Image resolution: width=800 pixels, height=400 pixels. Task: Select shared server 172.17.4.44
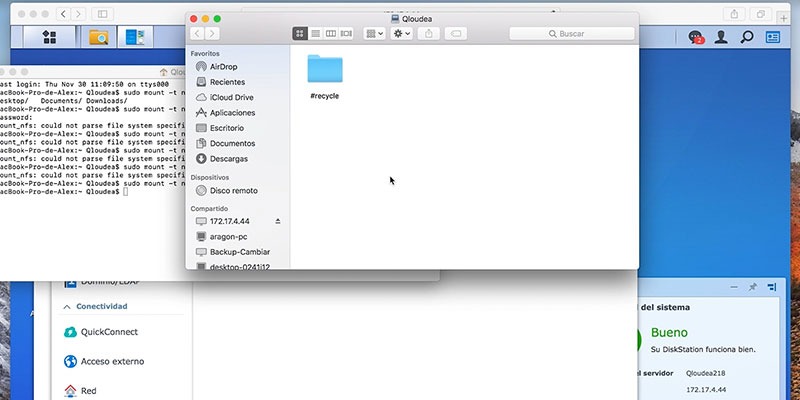[230, 221]
